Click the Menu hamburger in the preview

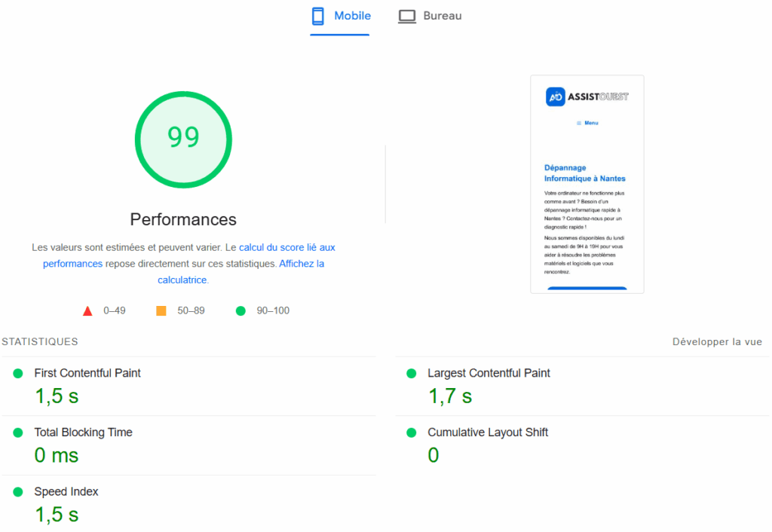(x=587, y=123)
